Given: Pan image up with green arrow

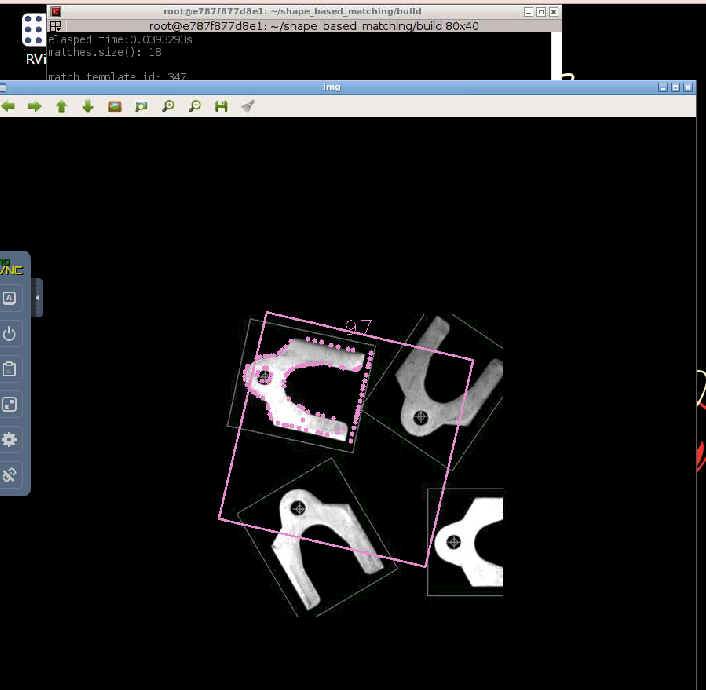Looking at the screenshot, I should [61, 106].
